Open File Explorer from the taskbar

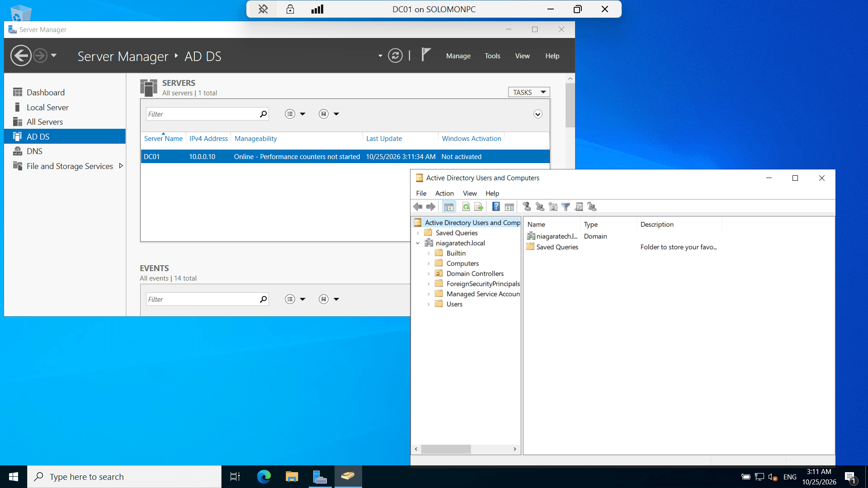click(292, 477)
